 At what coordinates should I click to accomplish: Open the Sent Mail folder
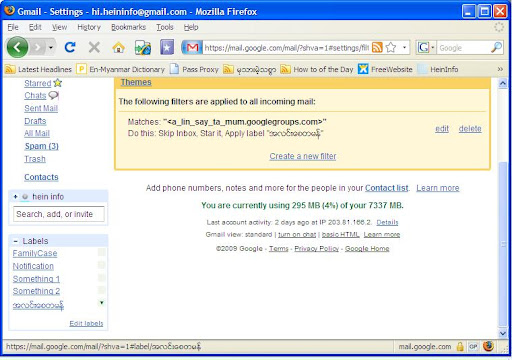tap(41, 108)
